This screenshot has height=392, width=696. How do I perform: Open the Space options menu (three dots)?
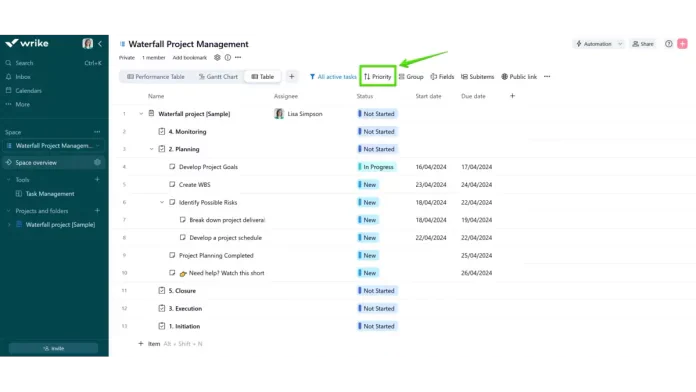(x=97, y=132)
